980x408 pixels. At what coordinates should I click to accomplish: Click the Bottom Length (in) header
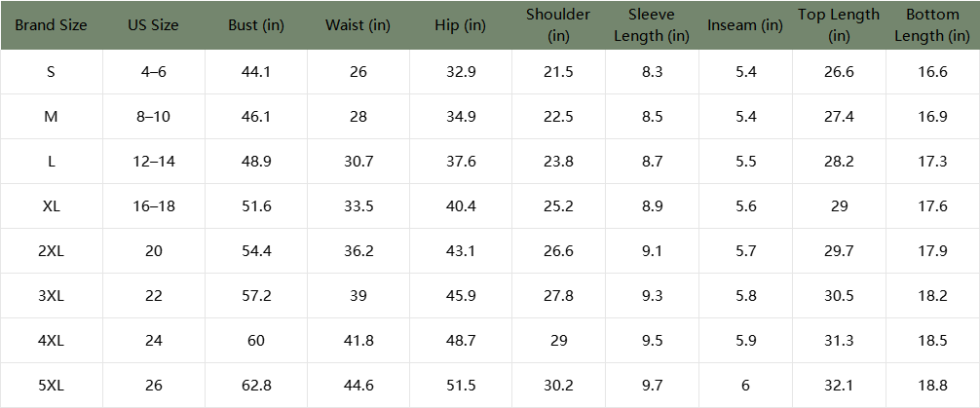tap(932, 25)
